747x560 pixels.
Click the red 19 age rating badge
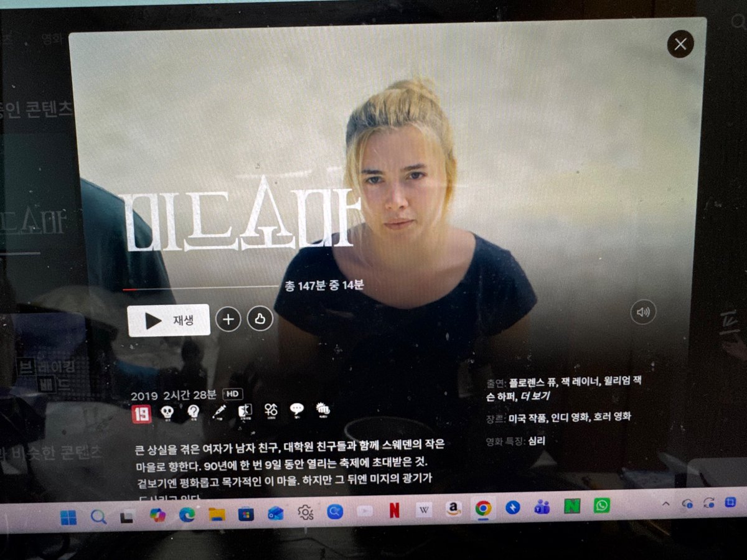point(141,413)
